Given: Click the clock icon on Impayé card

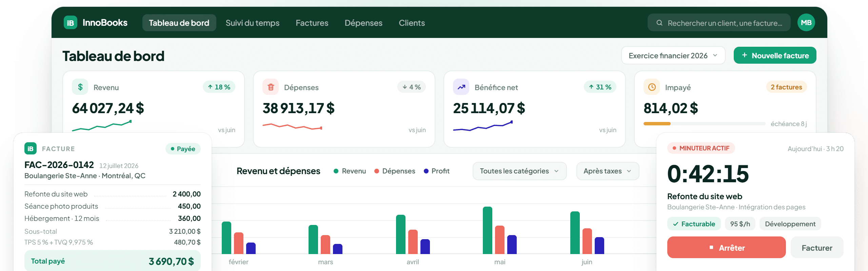Looking at the screenshot, I should [652, 87].
